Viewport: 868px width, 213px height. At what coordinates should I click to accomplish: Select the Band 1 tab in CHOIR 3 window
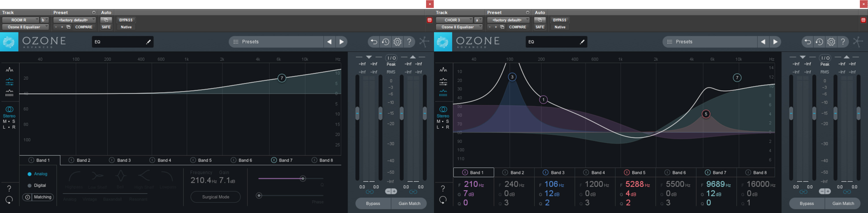point(474,172)
